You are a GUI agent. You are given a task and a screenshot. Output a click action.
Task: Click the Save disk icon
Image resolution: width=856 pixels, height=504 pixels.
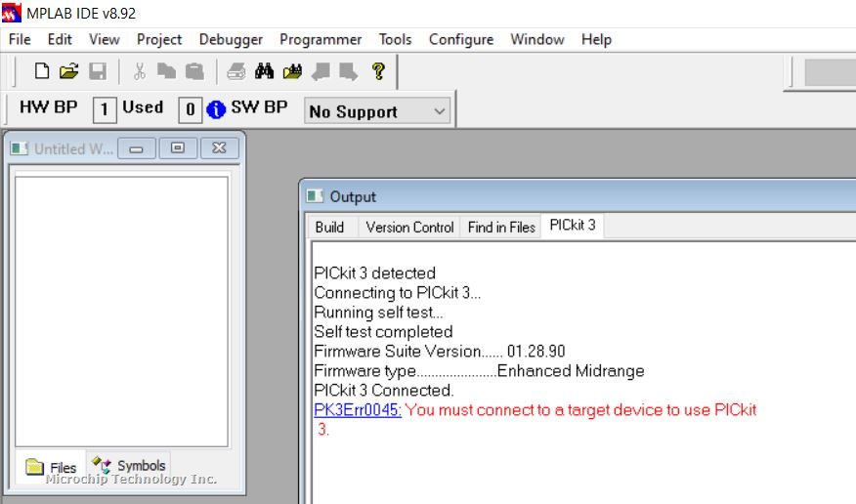tap(97, 70)
